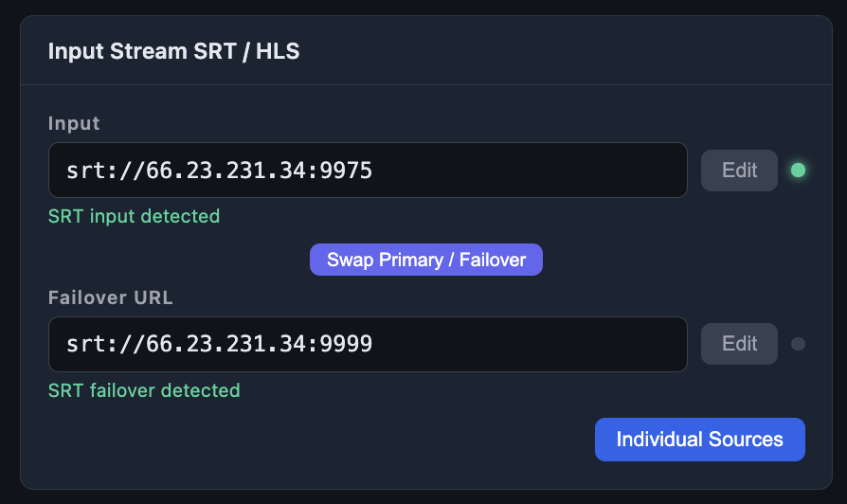Click the green status dot beside Input
The height and width of the screenshot is (504, 847).
click(x=798, y=171)
